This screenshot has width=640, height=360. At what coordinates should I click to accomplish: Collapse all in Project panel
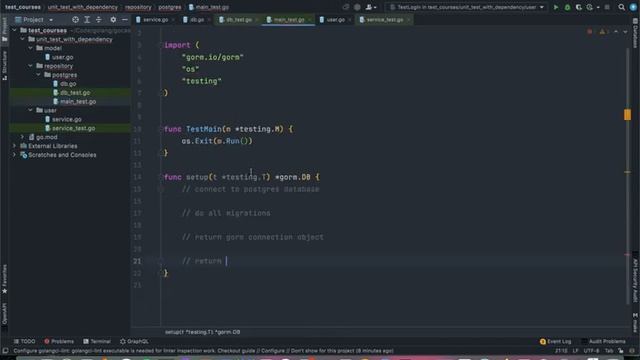coord(98,20)
